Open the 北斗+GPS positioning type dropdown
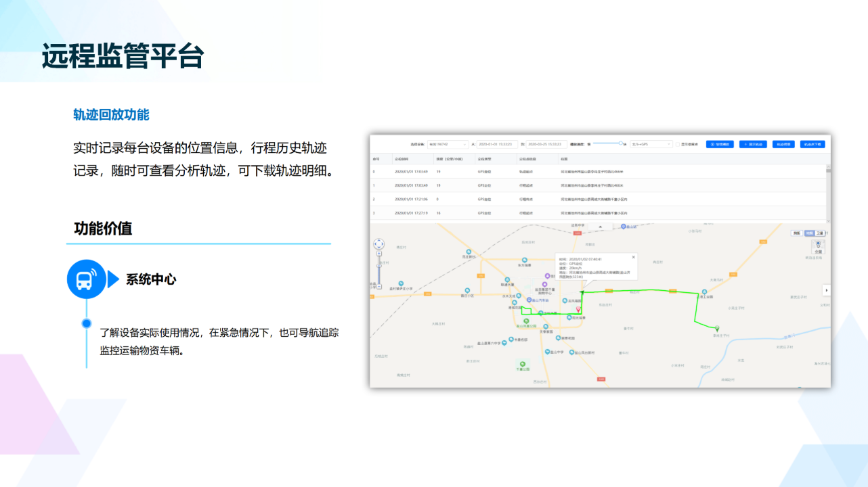 click(x=651, y=144)
